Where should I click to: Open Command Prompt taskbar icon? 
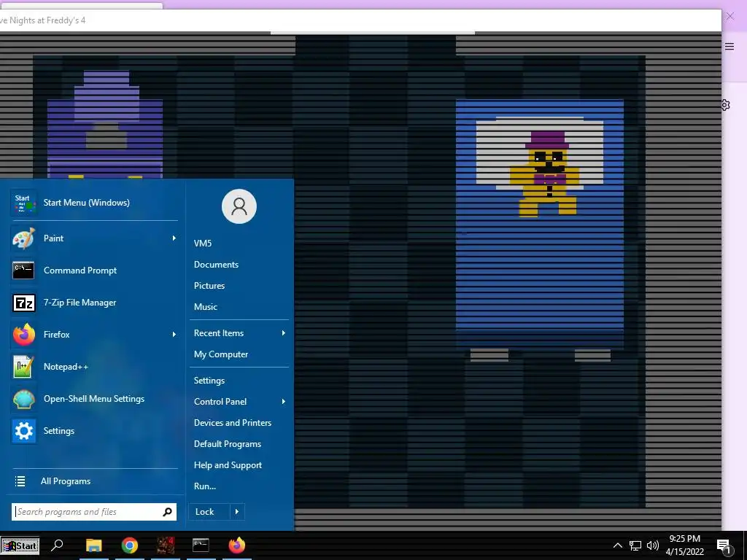pos(201,545)
